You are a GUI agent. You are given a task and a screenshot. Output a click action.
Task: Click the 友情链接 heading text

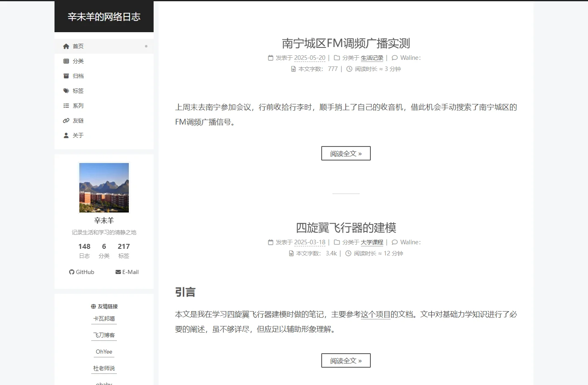[x=108, y=306]
